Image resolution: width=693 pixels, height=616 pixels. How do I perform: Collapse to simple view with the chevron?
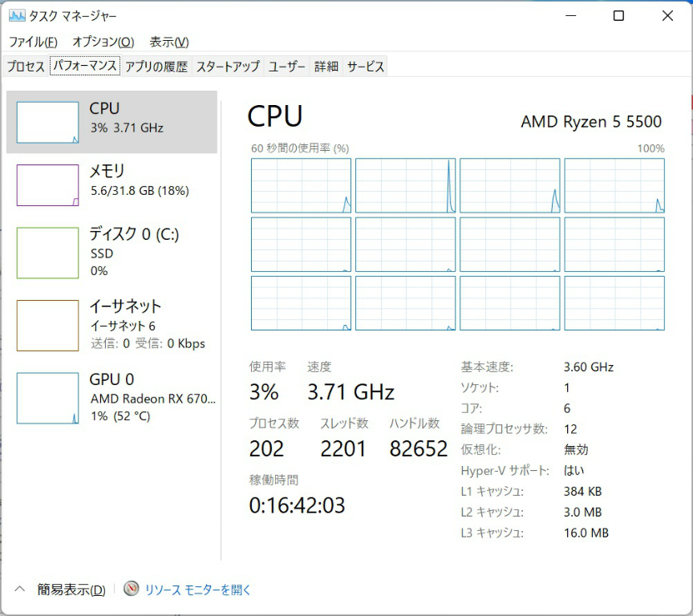[21, 590]
